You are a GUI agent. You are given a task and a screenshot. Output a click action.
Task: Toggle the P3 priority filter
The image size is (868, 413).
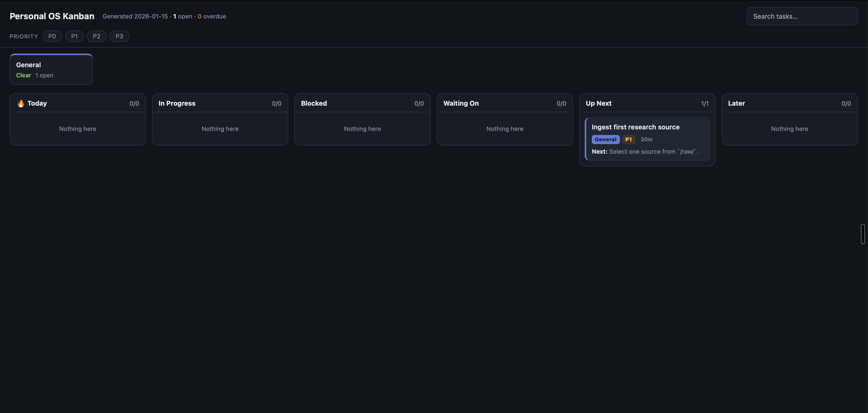click(119, 36)
